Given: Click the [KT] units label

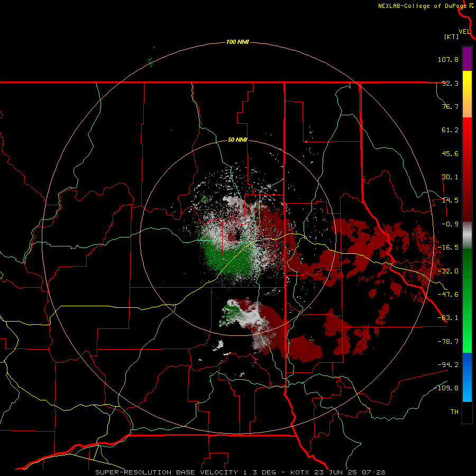Looking at the screenshot, I should pos(451,36).
